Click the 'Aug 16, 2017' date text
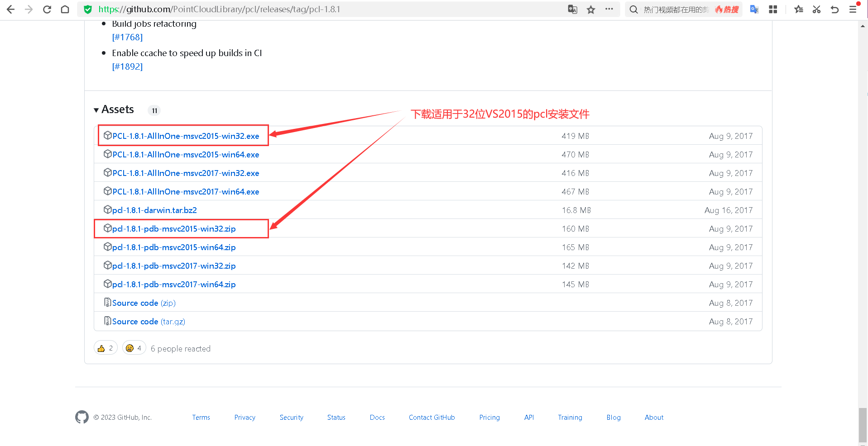 (x=729, y=210)
